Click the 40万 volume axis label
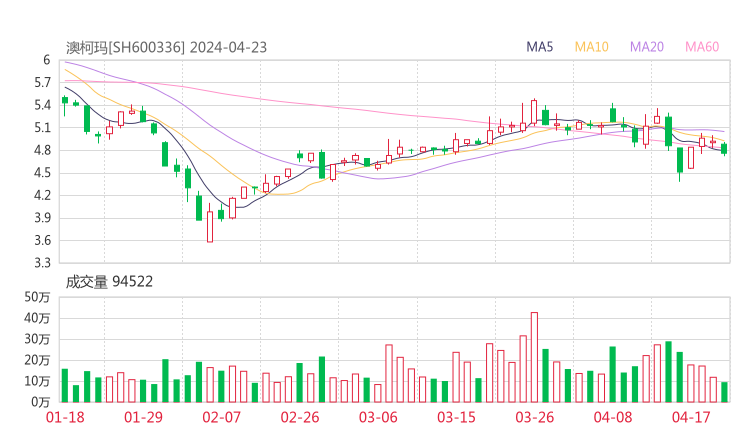 [37, 318]
